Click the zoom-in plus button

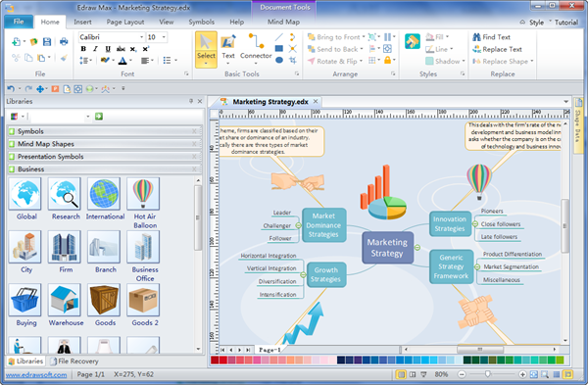(x=522, y=374)
